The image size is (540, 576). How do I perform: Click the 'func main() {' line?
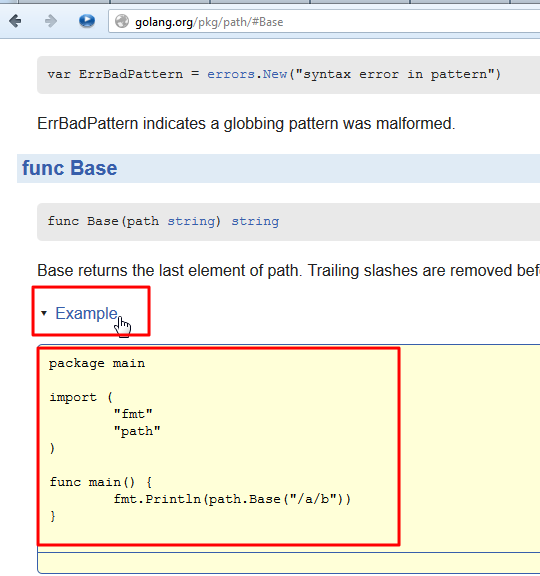pyautogui.click(x=101, y=482)
